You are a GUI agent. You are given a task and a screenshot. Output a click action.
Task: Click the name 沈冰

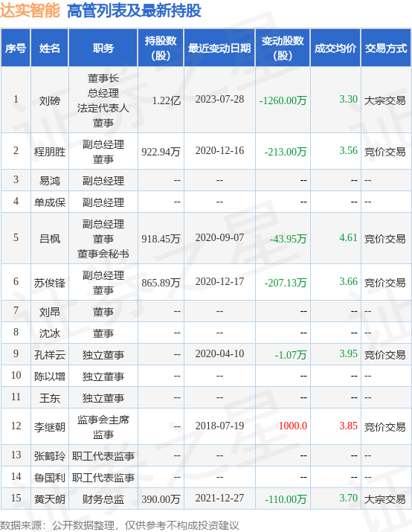(50, 333)
